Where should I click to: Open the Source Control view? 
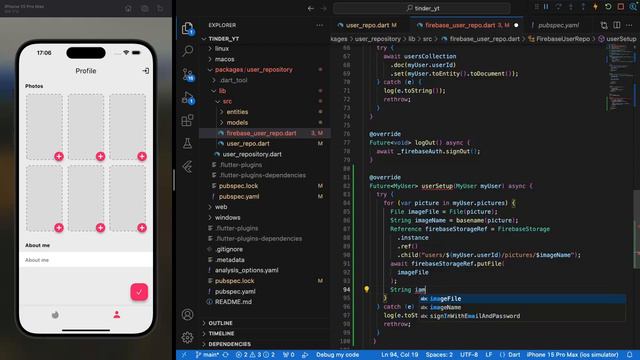188,74
